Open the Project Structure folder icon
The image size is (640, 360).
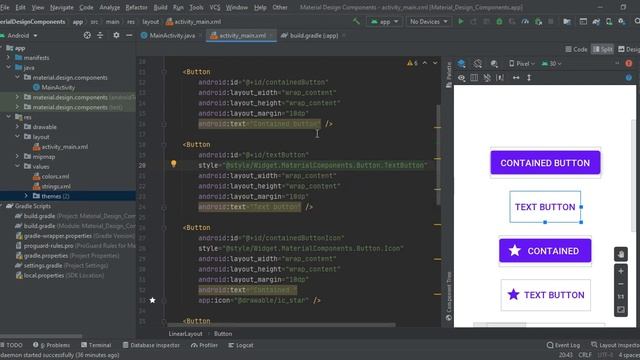click(567, 21)
